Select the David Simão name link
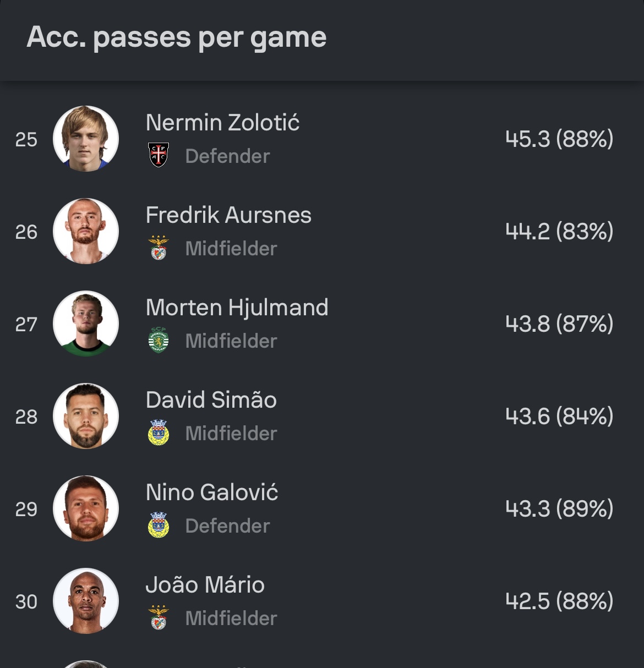 pos(211,399)
